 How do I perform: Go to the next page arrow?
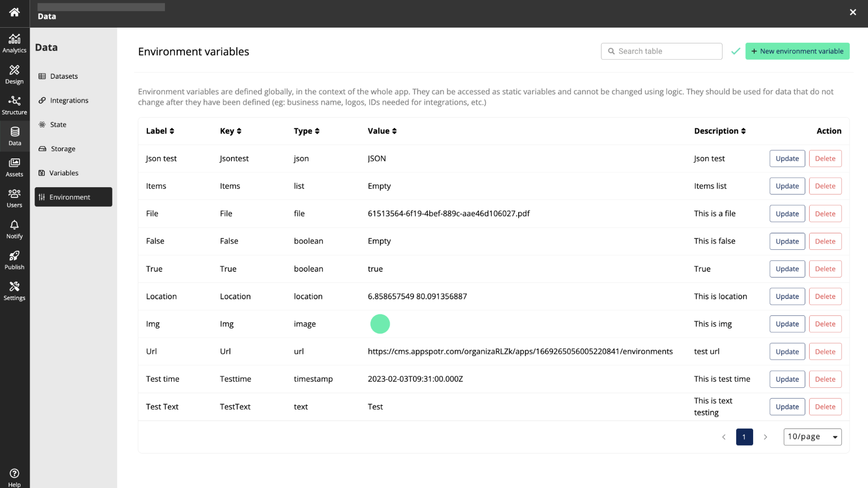(765, 437)
